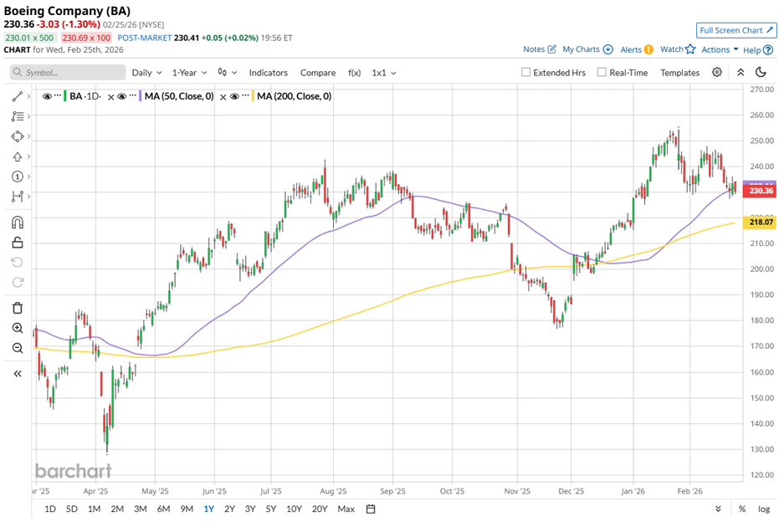Viewport: 784px width, 532px height.
Task: Enable the Real-Time checkbox
Action: [602, 73]
